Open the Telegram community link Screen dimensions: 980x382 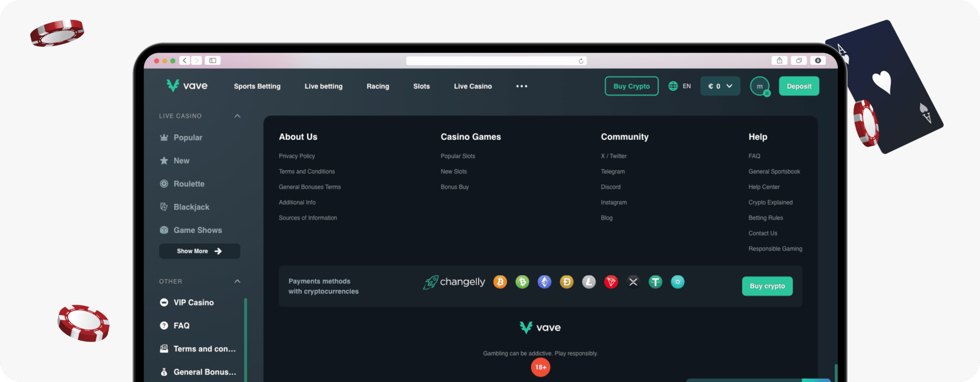(x=612, y=171)
